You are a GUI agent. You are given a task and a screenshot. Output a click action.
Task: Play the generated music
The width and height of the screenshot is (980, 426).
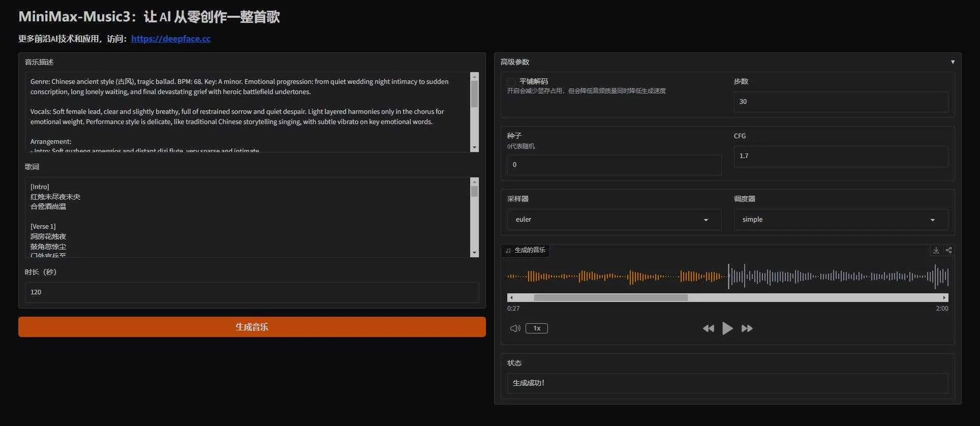pos(727,328)
